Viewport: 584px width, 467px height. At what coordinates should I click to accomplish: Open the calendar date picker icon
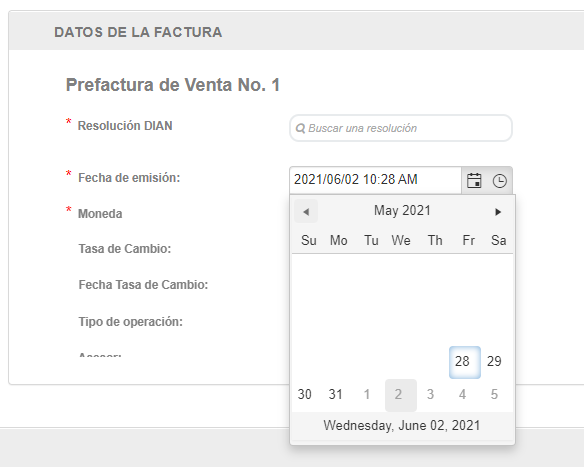(x=474, y=181)
